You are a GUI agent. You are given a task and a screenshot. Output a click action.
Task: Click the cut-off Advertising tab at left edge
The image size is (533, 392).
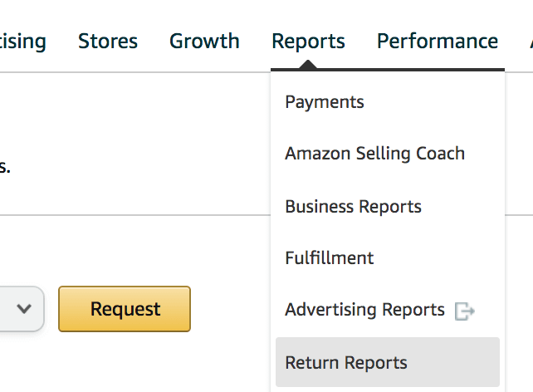22,41
